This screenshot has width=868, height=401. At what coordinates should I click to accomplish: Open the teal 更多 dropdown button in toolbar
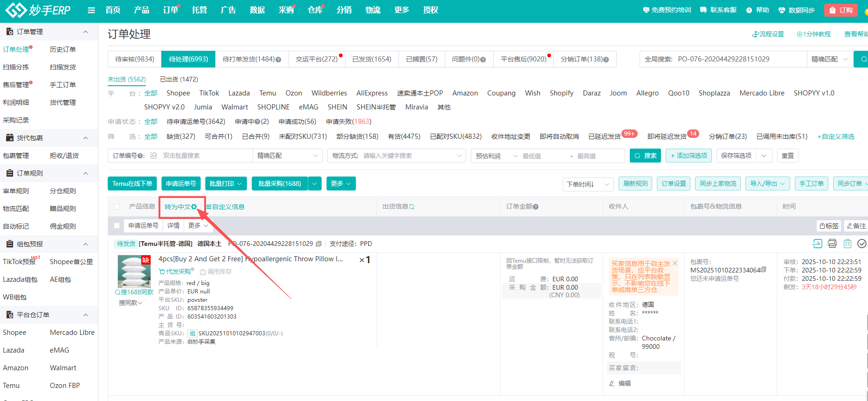pyautogui.click(x=341, y=184)
